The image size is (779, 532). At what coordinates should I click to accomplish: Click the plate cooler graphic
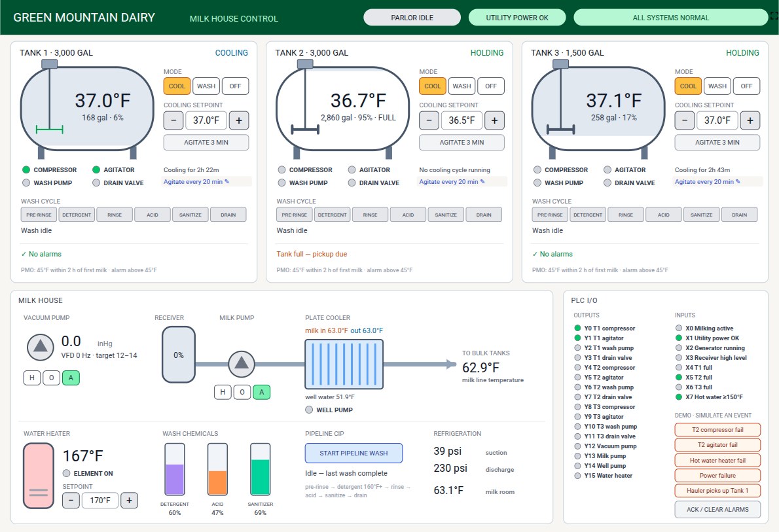click(x=344, y=364)
